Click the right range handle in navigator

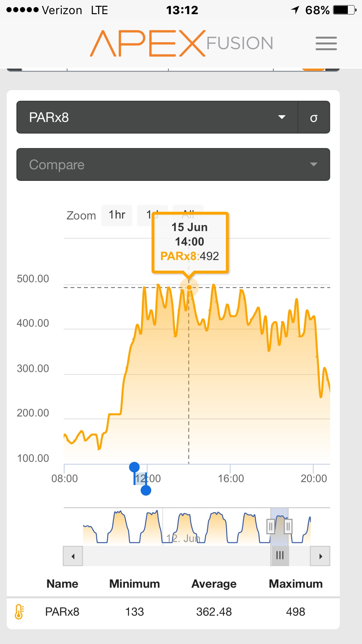[x=288, y=527]
